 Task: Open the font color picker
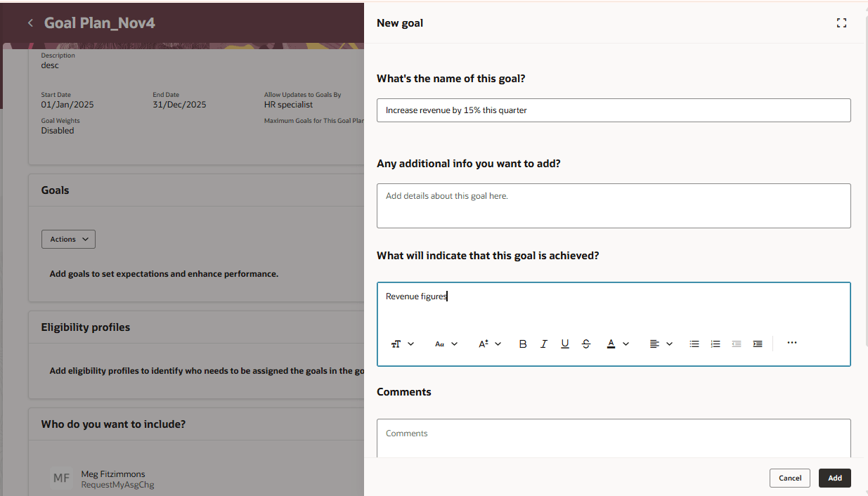tap(611, 344)
